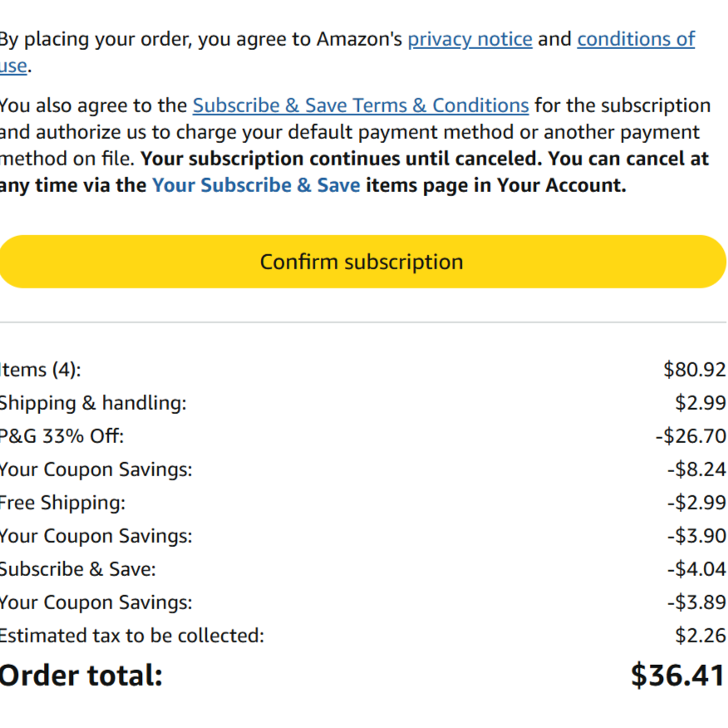
Task: Click the -$26.70 discount amount
Action: point(690,436)
